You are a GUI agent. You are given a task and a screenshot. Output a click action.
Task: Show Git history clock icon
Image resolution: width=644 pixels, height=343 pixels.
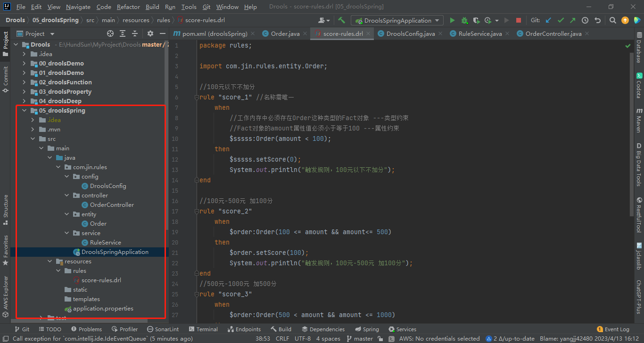click(x=585, y=20)
